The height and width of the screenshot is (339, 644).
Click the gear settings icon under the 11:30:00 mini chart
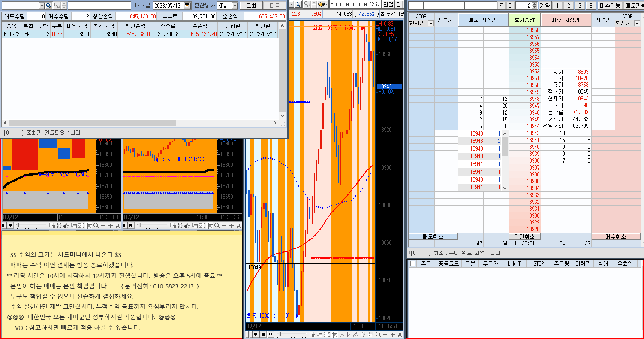[x=59, y=225]
